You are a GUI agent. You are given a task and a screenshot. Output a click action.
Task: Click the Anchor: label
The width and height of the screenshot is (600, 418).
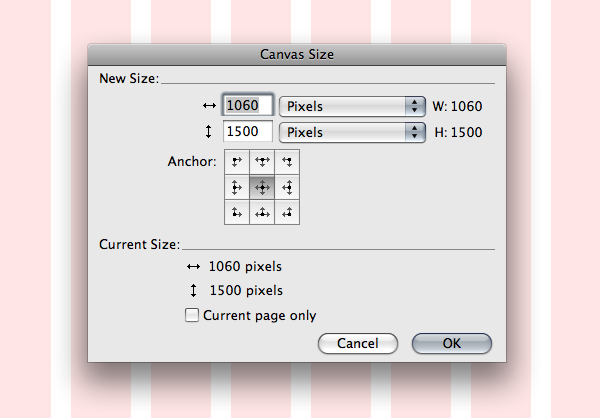point(192,162)
